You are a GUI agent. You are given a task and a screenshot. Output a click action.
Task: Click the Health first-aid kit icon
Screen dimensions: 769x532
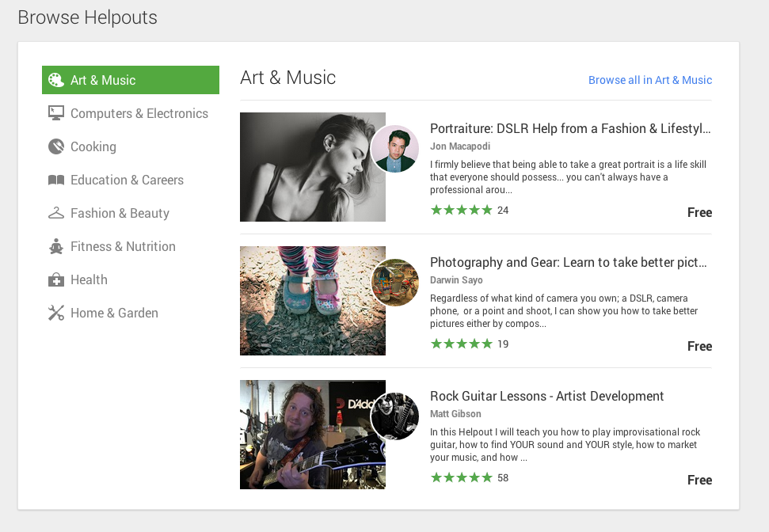56,279
